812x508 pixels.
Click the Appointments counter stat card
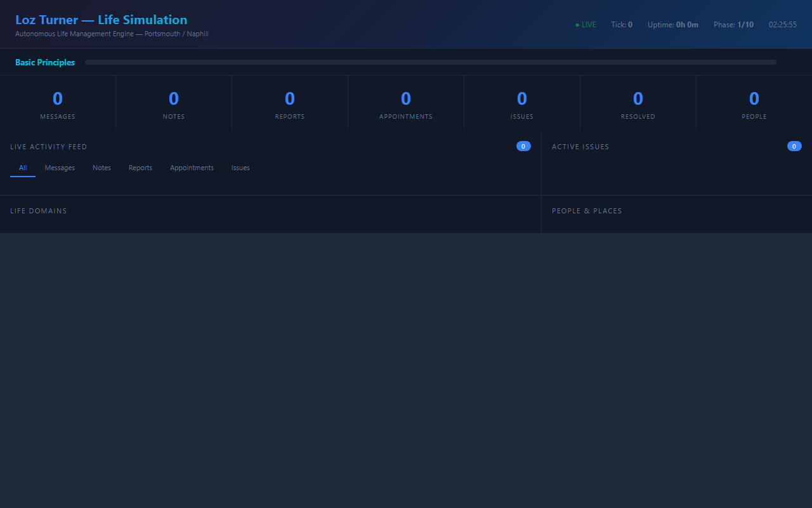pos(405,104)
